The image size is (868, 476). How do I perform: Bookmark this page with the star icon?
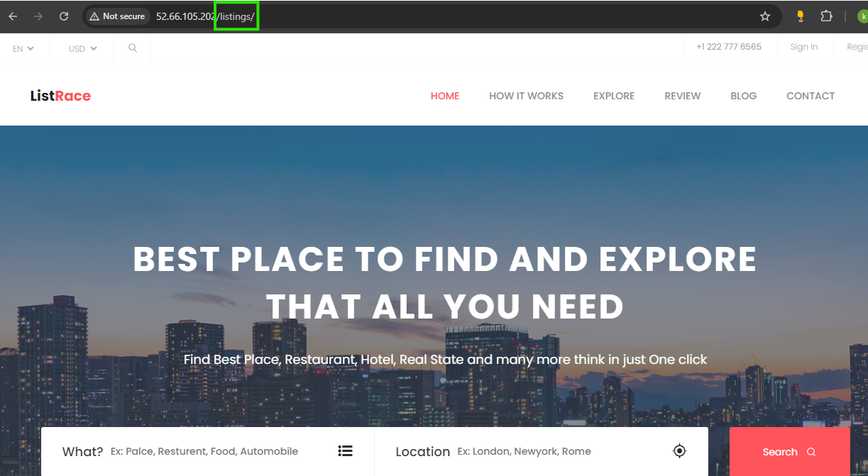click(764, 16)
